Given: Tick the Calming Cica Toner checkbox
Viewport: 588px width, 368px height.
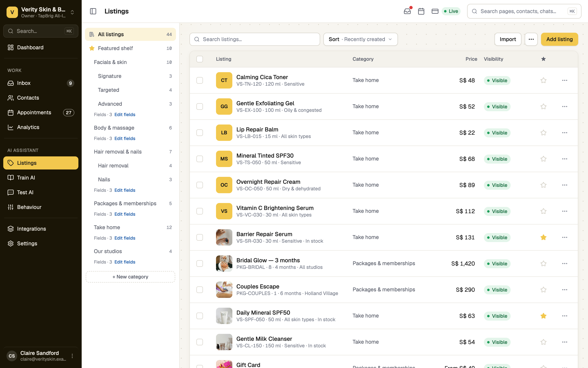Looking at the screenshot, I should 199,80.
